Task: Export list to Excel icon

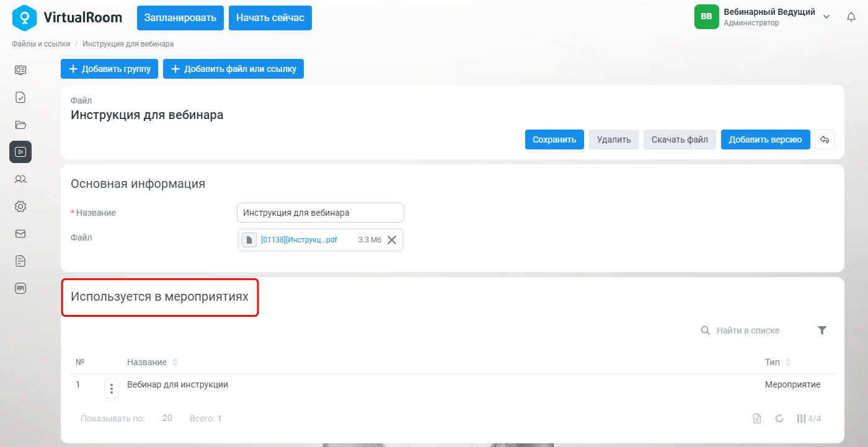Action: point(757,418)
